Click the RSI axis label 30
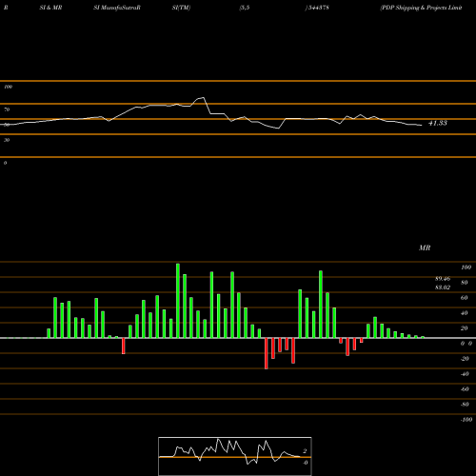 click(7, 140)
